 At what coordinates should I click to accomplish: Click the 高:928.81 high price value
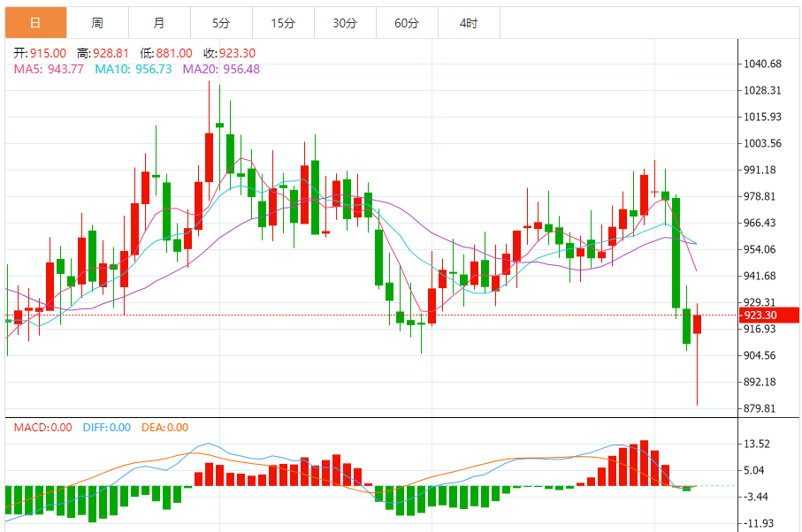point(103,53)
